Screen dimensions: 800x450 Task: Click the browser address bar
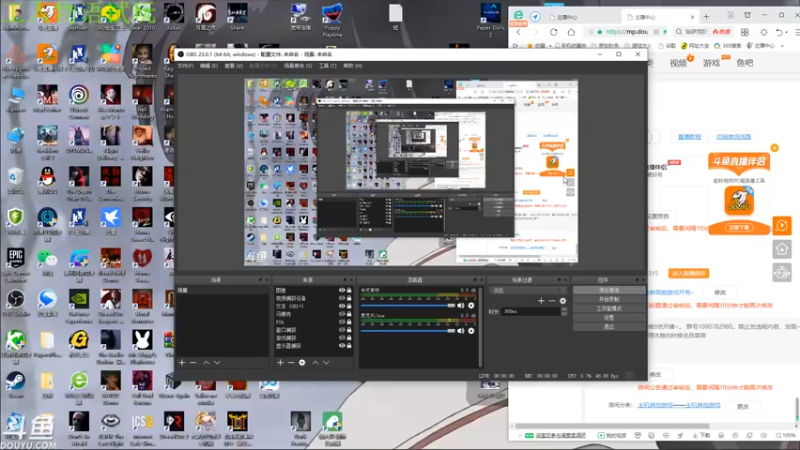[628, 32]
